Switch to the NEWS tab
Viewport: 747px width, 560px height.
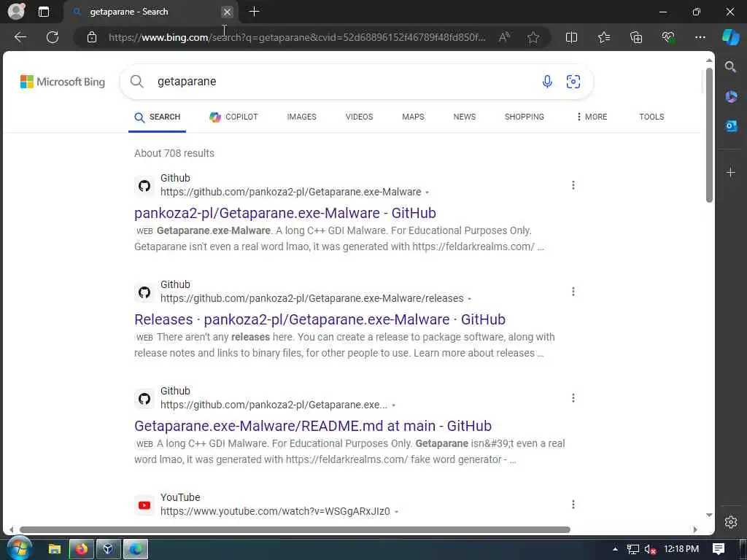(465, 117)
